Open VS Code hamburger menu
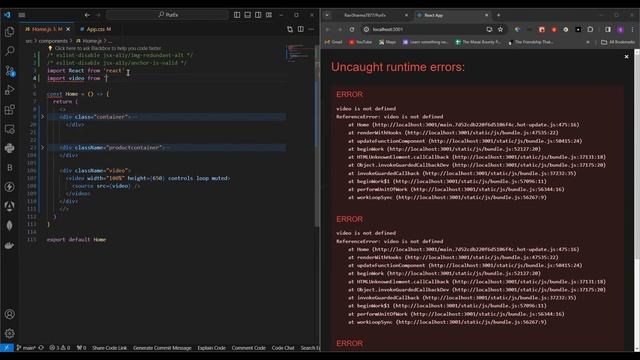This screenshot has height=360, width=640. coord(22,15)
